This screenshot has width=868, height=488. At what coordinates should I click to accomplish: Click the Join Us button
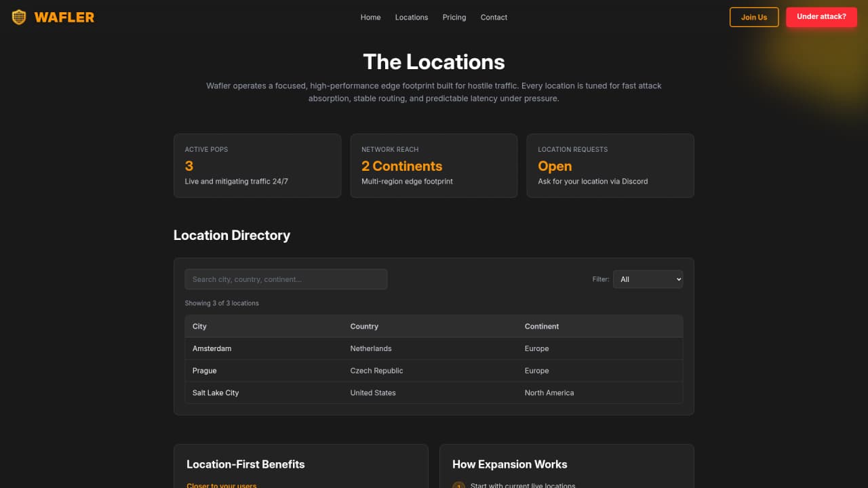[754, 17]
